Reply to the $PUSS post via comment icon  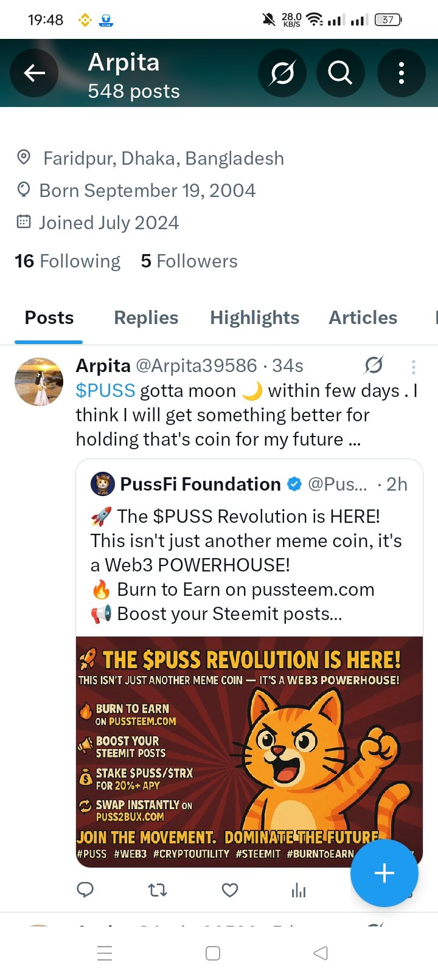(x=85, y=891)
